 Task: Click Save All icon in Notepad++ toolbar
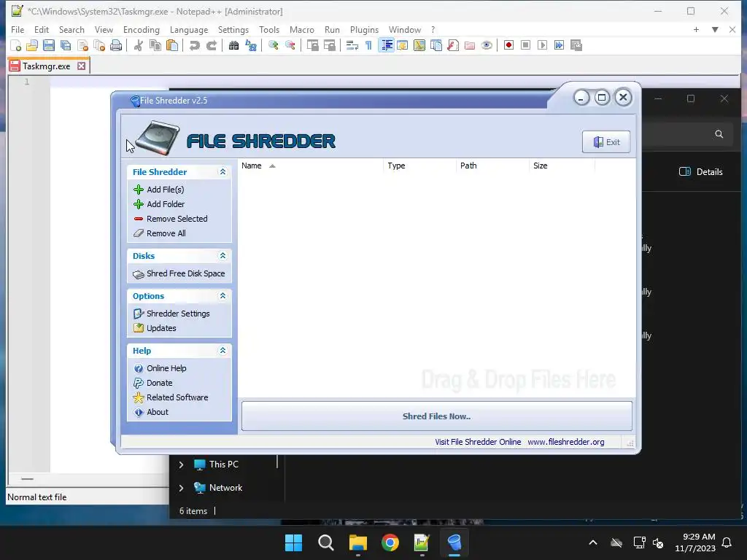pos(66,45)
